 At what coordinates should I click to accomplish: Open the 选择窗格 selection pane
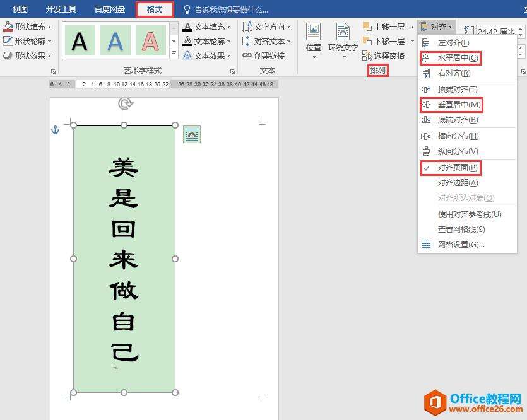click(x=384, y=55)
